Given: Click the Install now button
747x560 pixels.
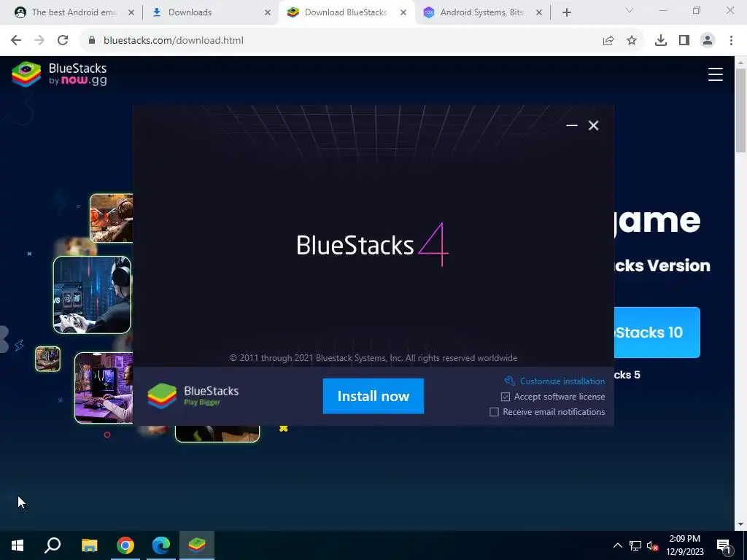Looking at the screenshot, I should tap(373, 396).
